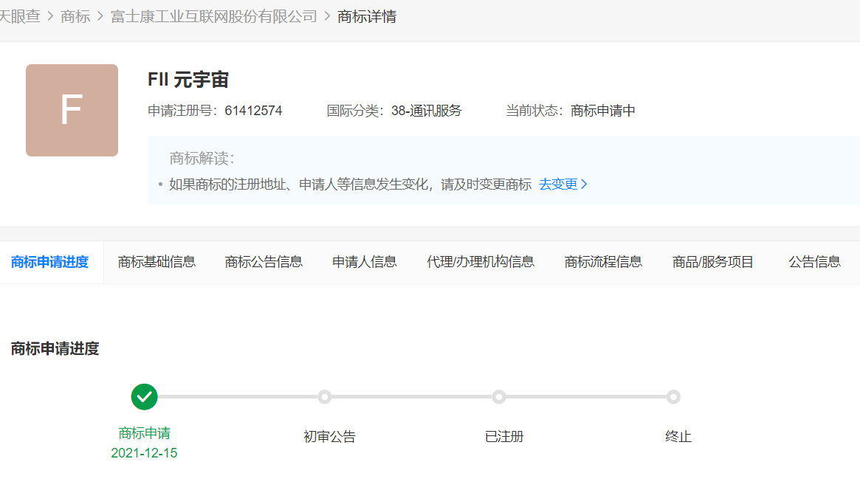Switch to 商标公告信息 tab
Viewport: 860px width, 504px height.
coord(264,262)
